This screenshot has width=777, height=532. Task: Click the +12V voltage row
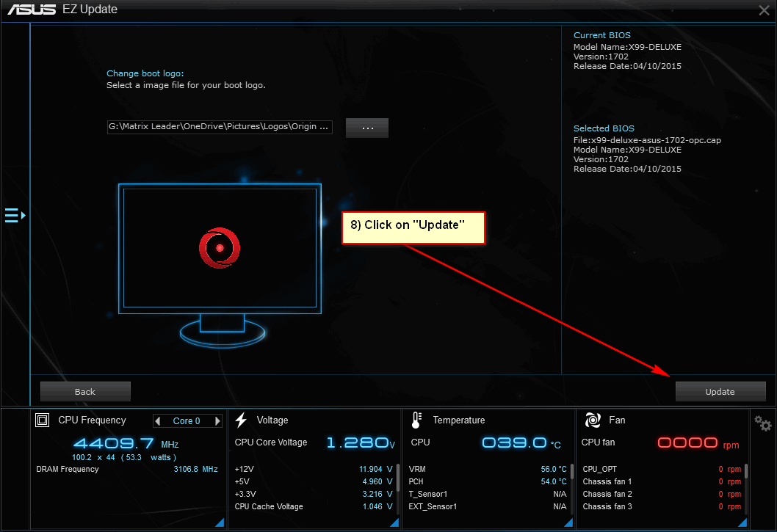pyautogui.click(x=314, y=469)
